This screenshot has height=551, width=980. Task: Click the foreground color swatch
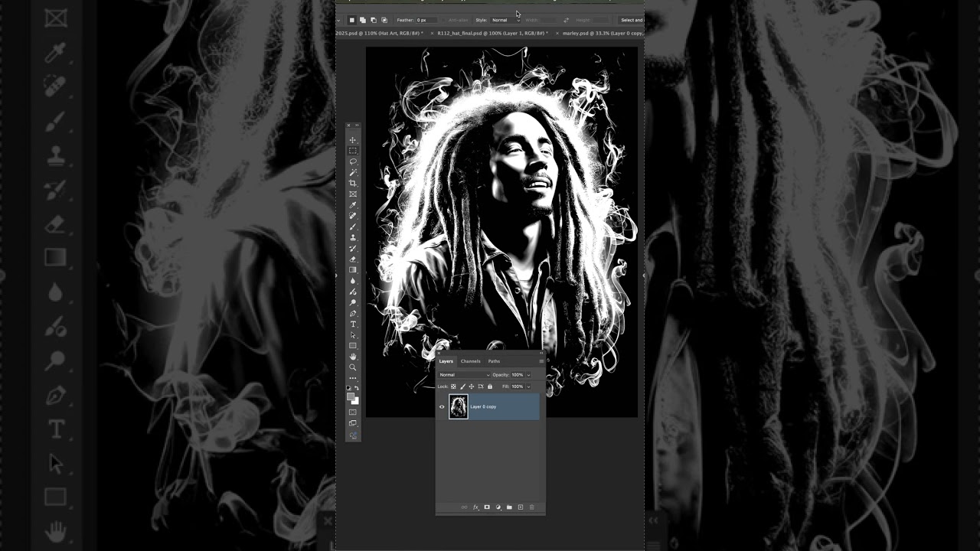[351, 397]
